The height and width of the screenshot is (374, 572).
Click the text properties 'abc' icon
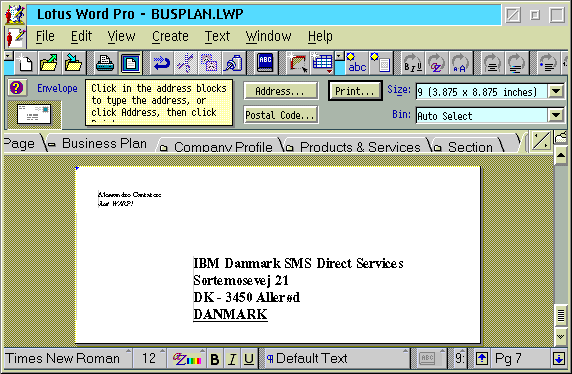tap(357, 63)
